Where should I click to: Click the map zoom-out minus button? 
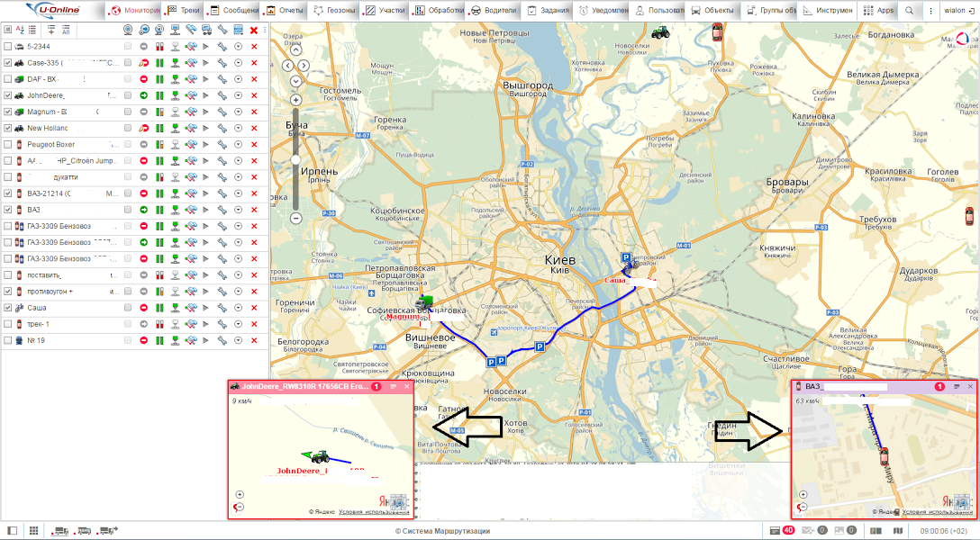point(295,218)
